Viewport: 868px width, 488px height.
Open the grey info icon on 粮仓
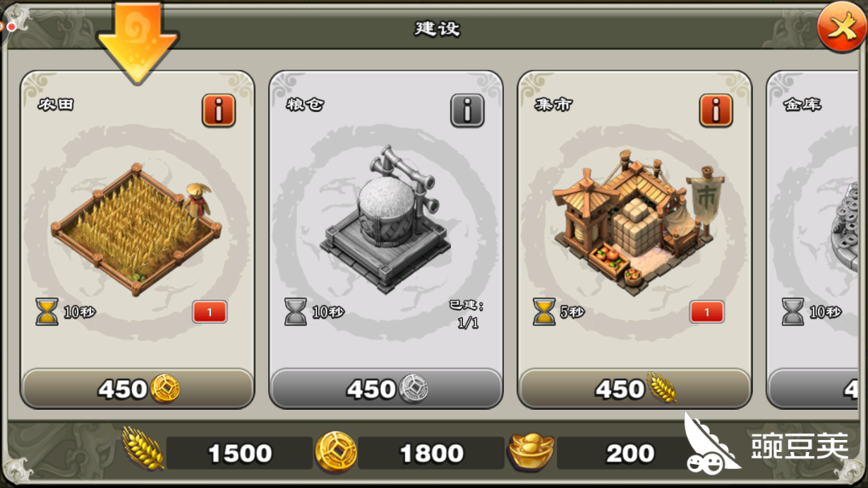pyautogui.click(x=467, y=110)
